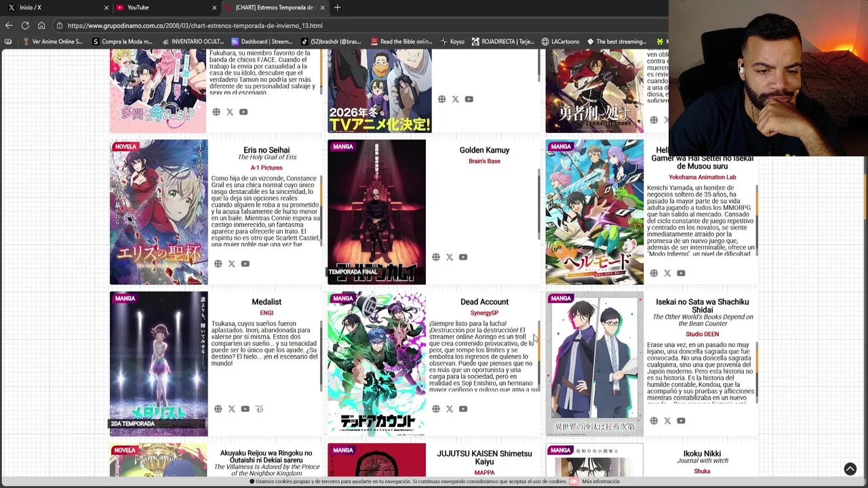Click the MAPPA studio link
Viewport: 868px width, 488px height.
click(484, 472)
